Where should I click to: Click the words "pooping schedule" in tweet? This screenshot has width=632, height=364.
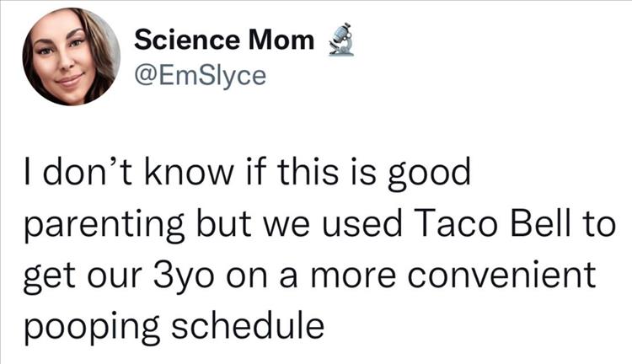pyautogui.click(x=173, y=323)
